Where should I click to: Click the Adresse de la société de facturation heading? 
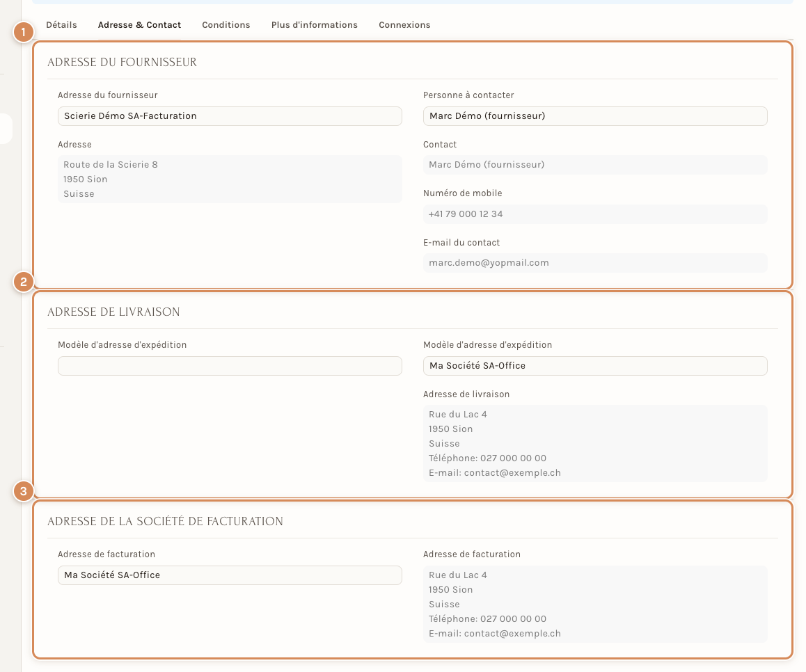(165, 522)
